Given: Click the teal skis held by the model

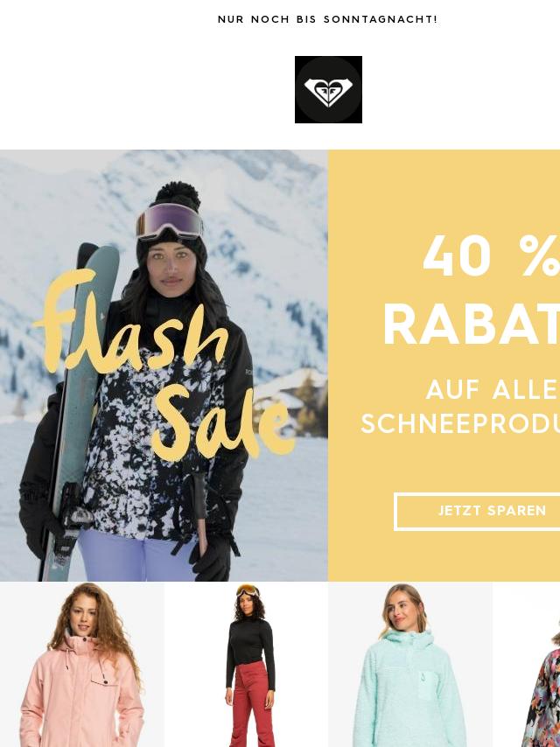Looking at the screenshot, I should (x=81, y=409).
